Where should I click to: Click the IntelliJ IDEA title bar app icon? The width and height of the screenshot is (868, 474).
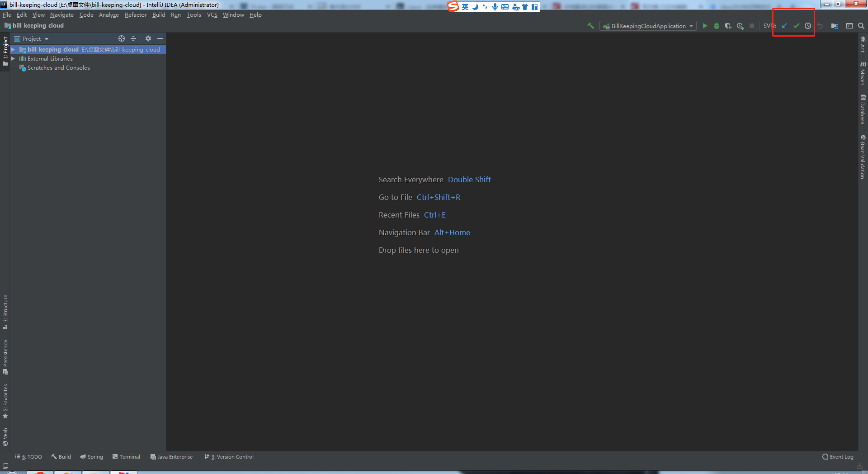coord(4,5)
